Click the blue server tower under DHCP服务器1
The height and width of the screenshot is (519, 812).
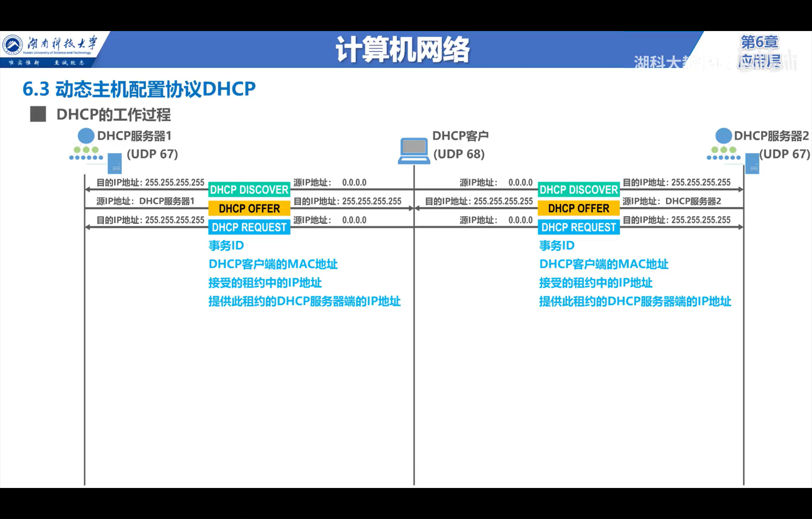[115, 163]
